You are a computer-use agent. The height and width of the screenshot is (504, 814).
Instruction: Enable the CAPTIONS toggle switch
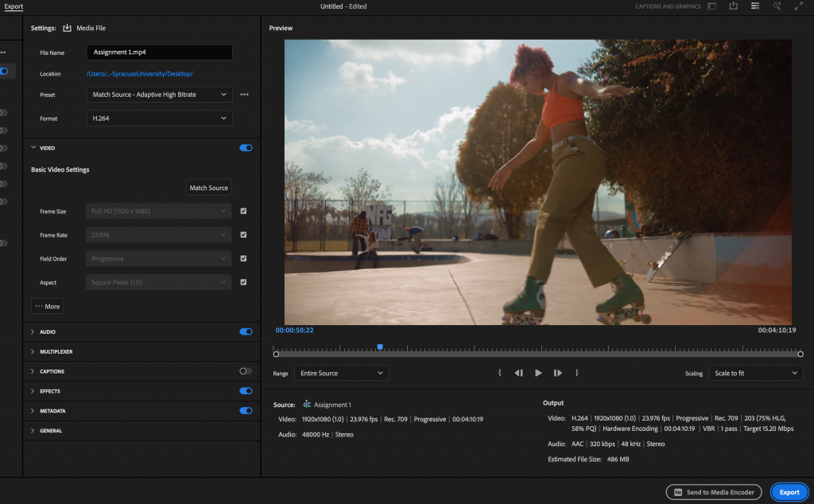(x=246, y=371)
